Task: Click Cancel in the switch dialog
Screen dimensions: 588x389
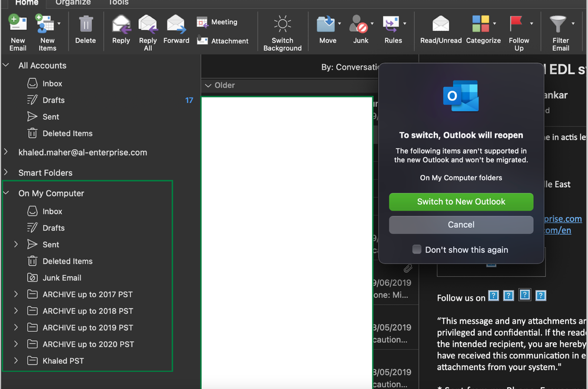Action: point(461,225)
